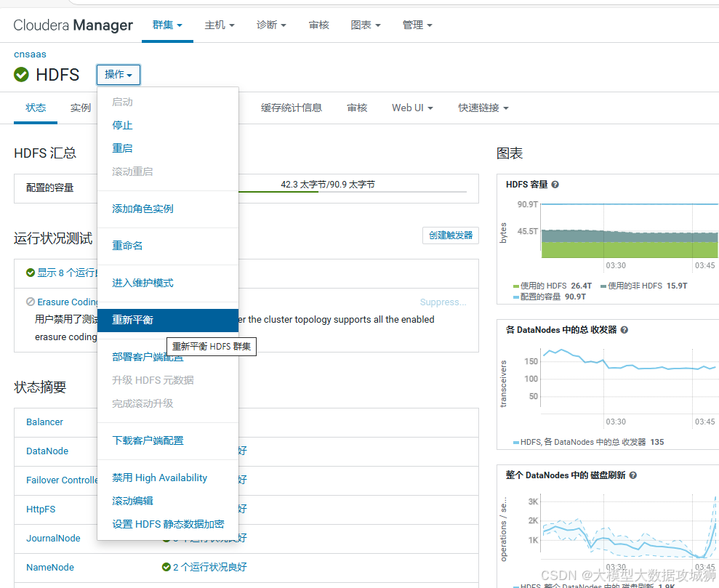Viewport: 719px width, 588px height.
Task: Click the Cloudera Manager logo
Action: pyautogui.click(x=73, y=25)
